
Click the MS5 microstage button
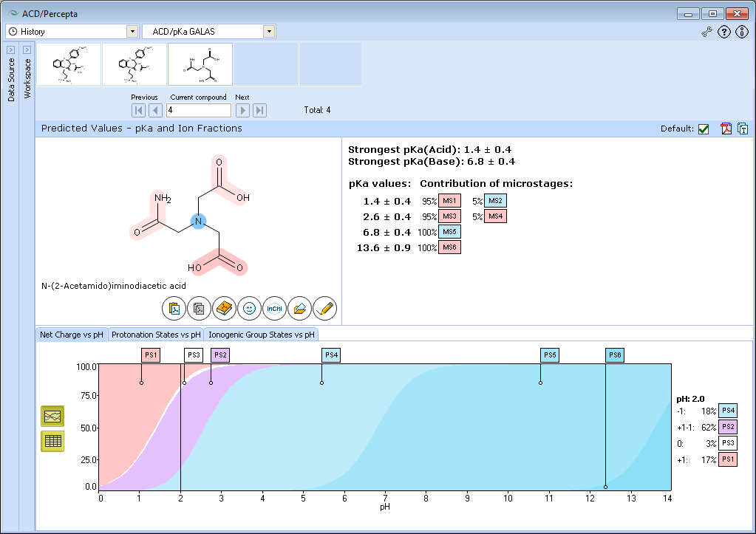(x=449, y=232)
